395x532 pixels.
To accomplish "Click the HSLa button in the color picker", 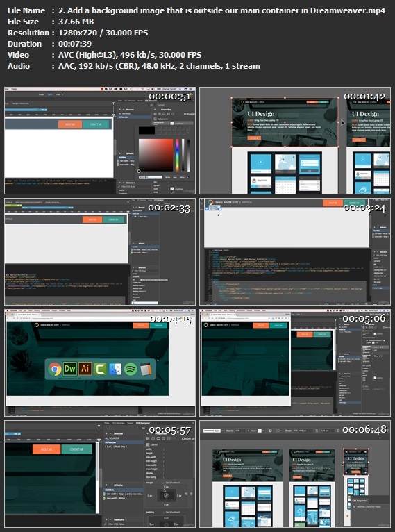I will click(x=182, y=177).
